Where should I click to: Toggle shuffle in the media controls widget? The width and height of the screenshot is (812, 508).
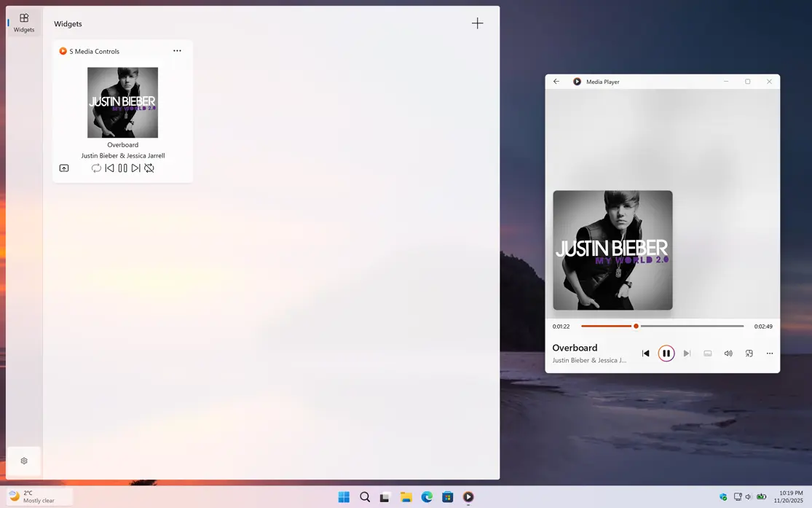(x=149, y=168)
